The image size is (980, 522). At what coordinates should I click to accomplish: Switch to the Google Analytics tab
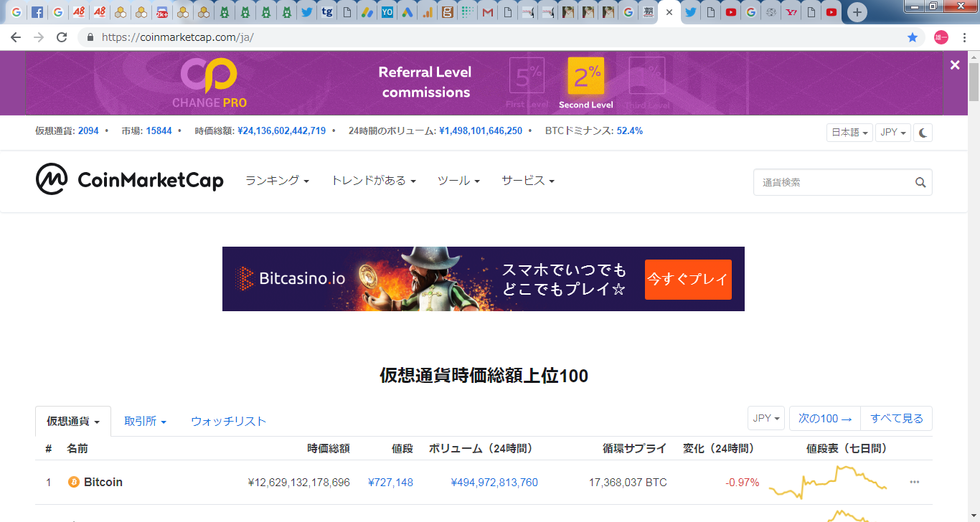428,12
